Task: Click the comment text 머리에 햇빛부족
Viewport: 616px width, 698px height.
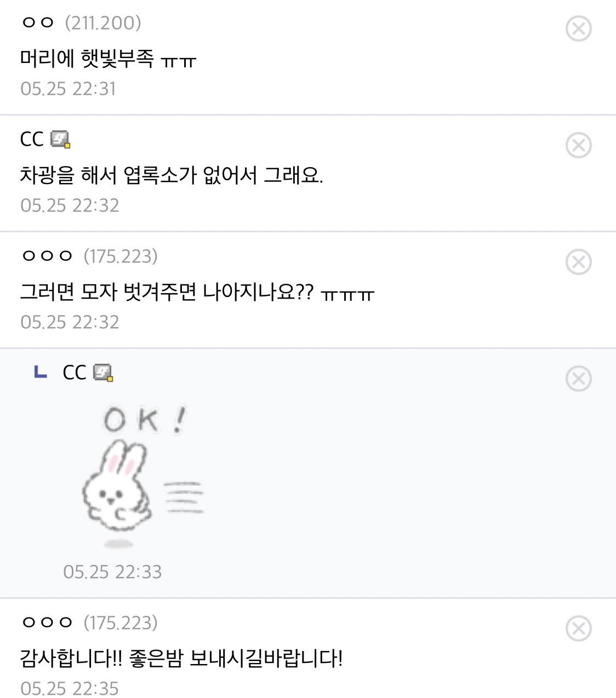Action: pos(108,58)
